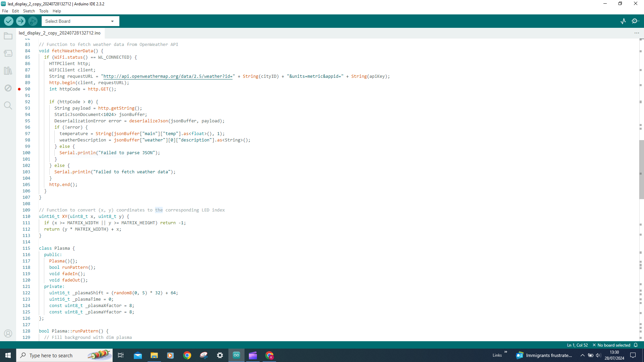Open the Boards Manager sidebar icon
Viewport: 644px width, 362px height.
click(8, 53)
